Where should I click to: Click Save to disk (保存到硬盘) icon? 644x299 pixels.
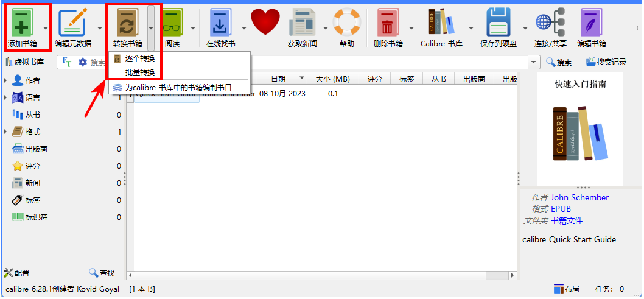point(498,23)
